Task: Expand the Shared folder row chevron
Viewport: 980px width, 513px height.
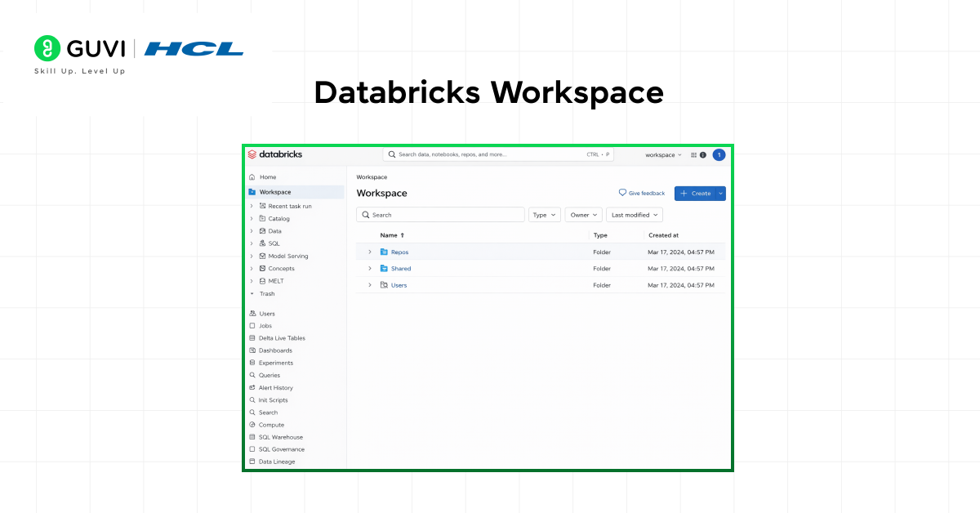Action: pyautogui.click(x=369, y=269)
